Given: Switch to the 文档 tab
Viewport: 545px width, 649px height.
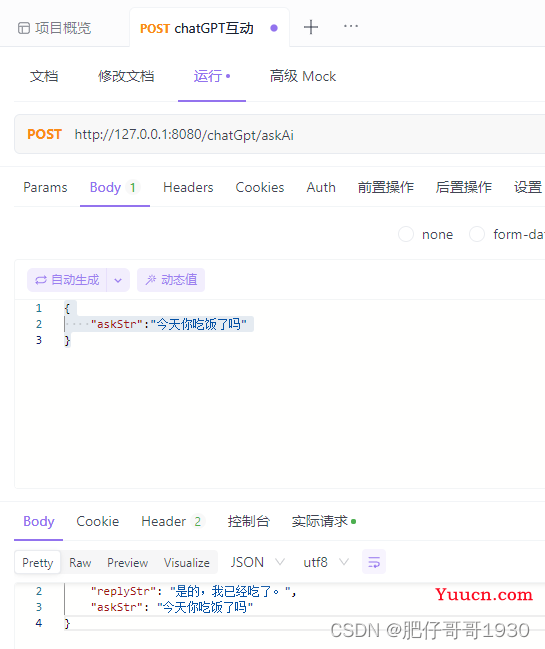Looking at the screenshot, I should coord(44,76).
